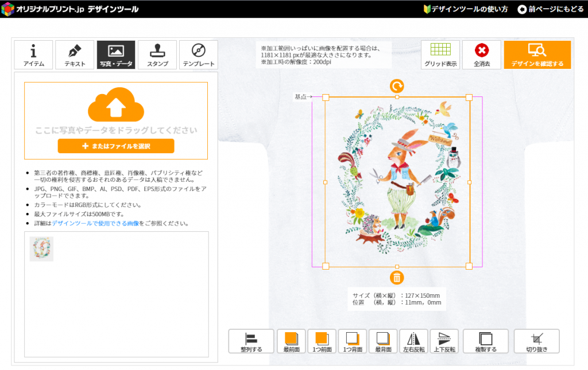
Task: Open the アイテム (Item) tab
Action: pos(33,54)
